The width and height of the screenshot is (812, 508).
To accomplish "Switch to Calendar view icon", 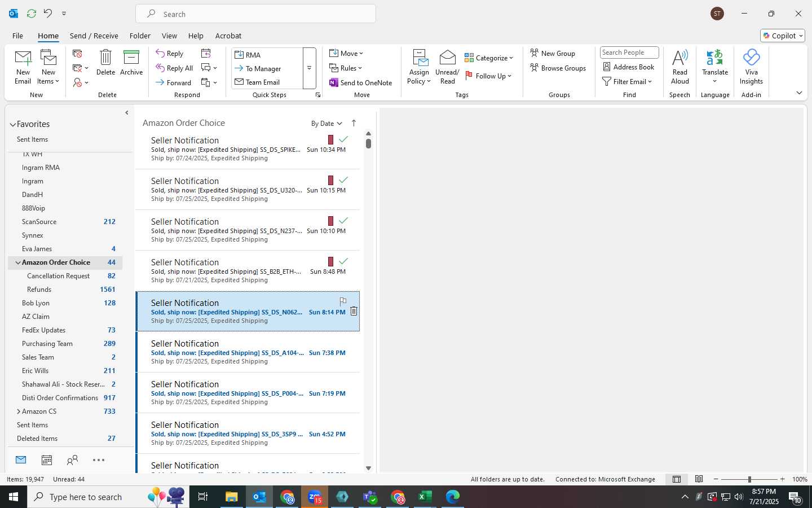I will click(47, 460).
